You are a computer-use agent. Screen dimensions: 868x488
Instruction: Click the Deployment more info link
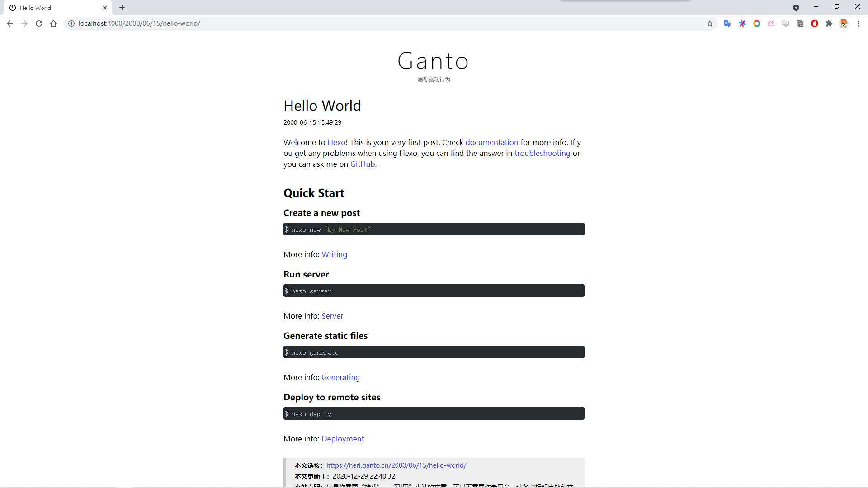point(343,439)
